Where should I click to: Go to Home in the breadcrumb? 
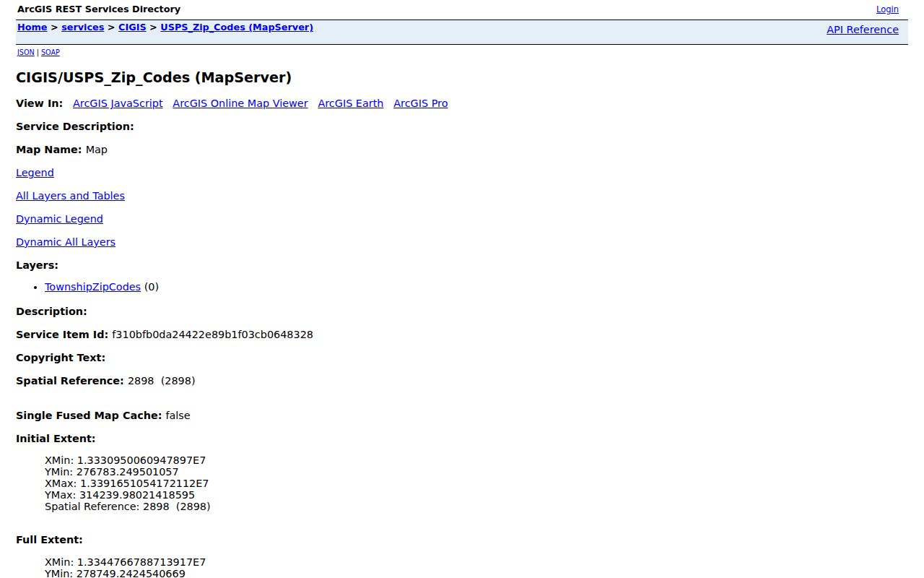click(x=32, y=27)
